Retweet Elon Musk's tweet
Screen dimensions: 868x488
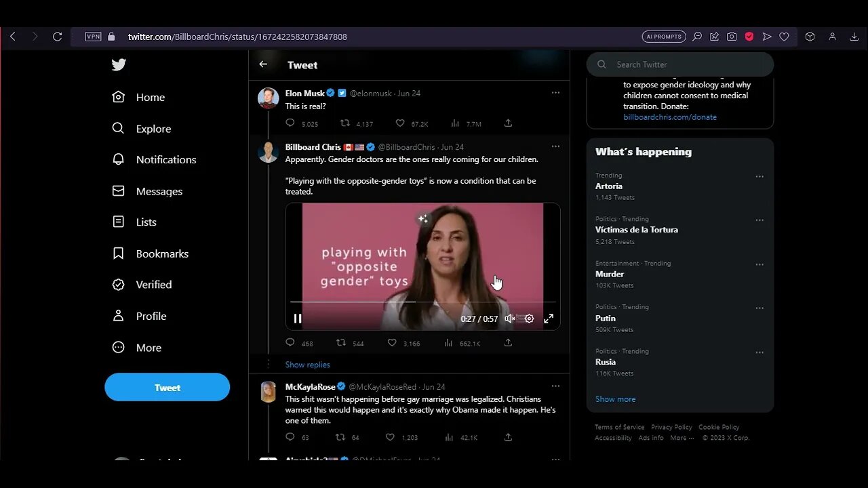[345, 123]
